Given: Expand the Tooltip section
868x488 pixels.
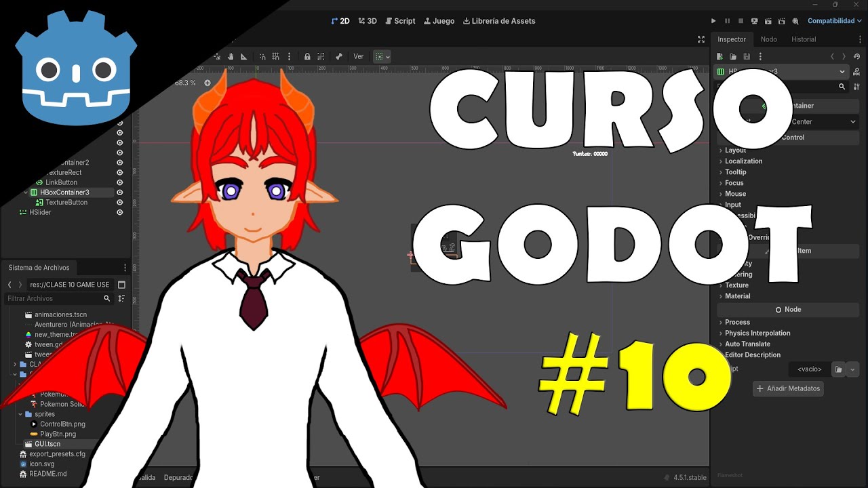Looking at the screenshot, I should pyautogui.click(x=735, y=172).
